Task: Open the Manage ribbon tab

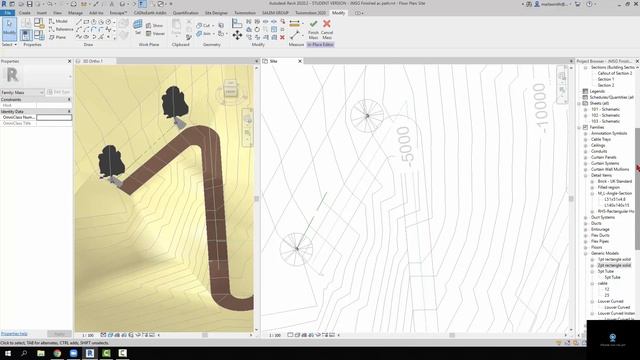Action: [x=75, y=13]
